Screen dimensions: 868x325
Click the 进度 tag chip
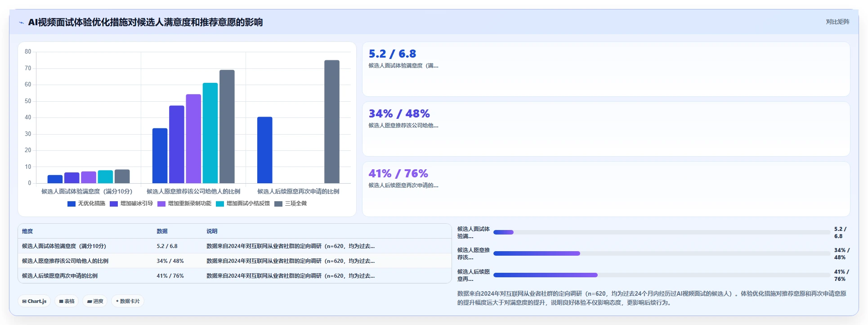click(95, 301)
